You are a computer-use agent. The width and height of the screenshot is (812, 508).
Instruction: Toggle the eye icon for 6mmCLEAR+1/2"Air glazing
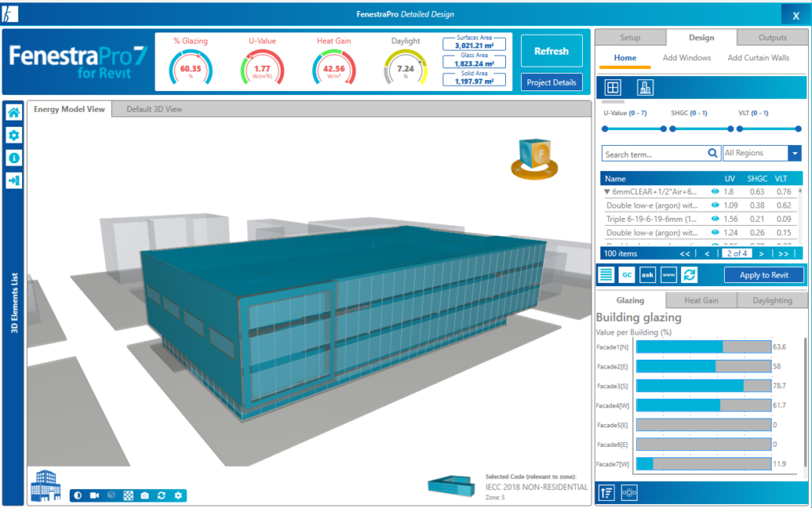(715, 192)
